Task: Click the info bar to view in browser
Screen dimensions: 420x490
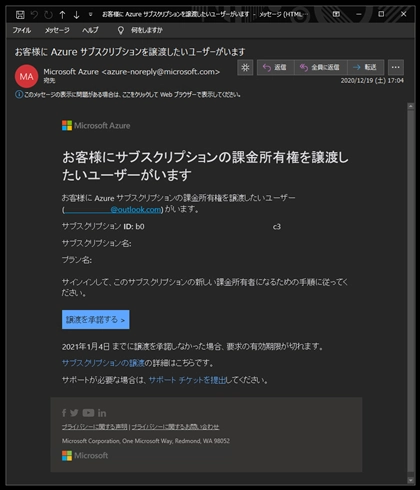Action: [128, 95]
